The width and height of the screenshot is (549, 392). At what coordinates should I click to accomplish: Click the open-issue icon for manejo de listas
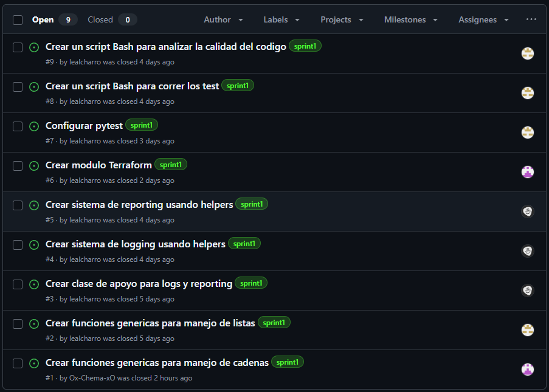click(x=34, y=324)
